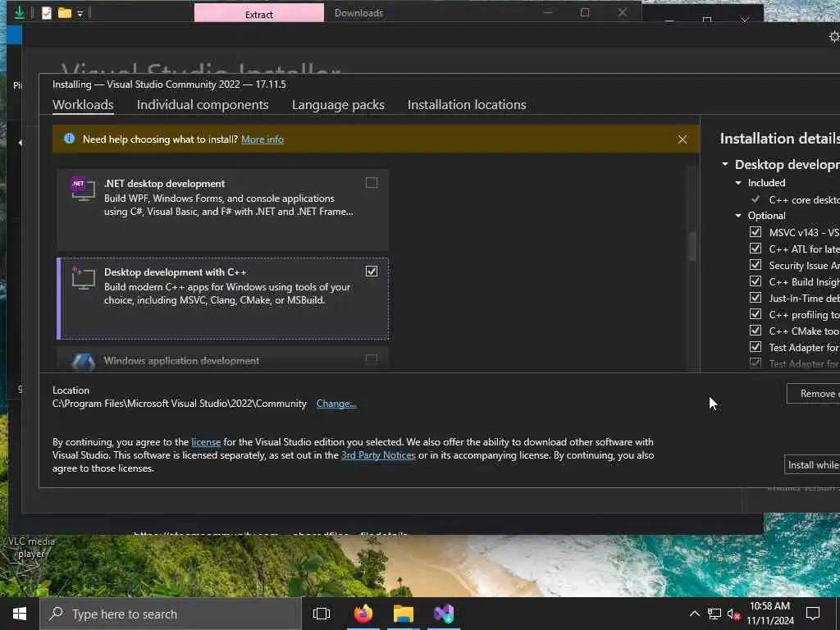
Task: Open the quick access toolbar dropdown arrow
Action: [x=80, y=13]
